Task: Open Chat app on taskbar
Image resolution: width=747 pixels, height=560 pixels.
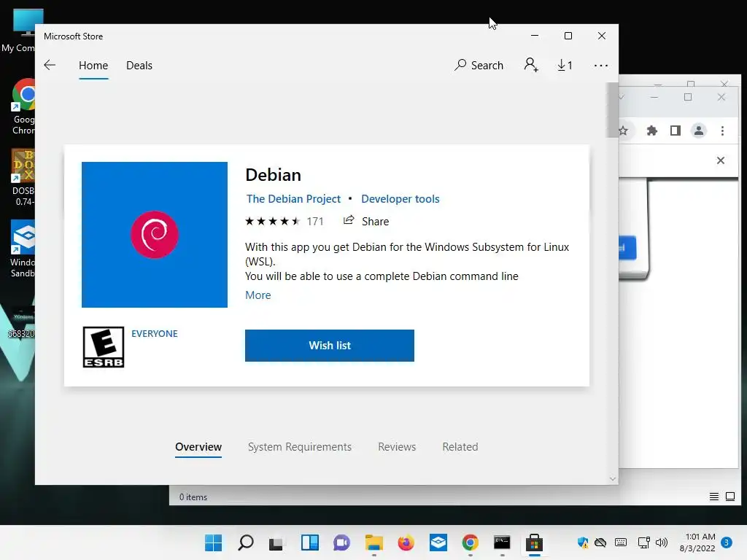Action: point(341,542)
